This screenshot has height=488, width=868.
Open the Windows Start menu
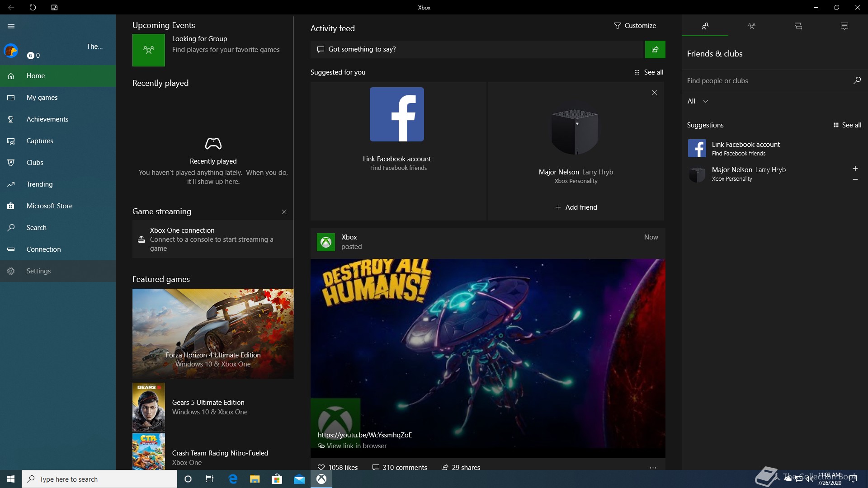(11, 479)
